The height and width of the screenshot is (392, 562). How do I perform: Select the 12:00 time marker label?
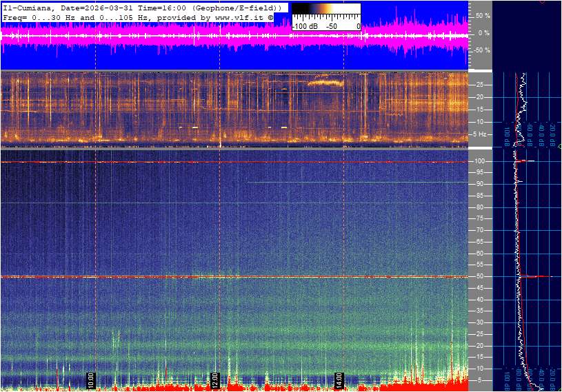point(214,380)
